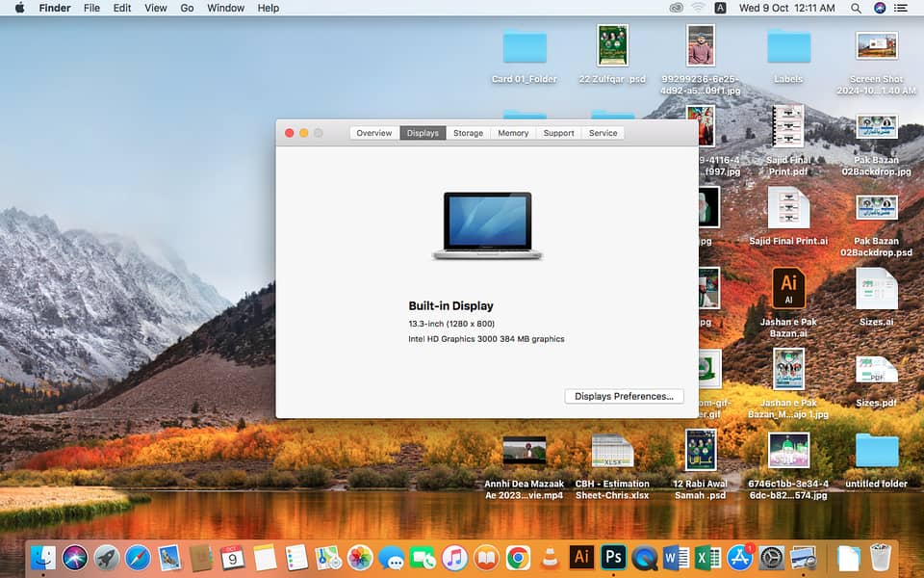
Task: Open the Go menu in menu bar
Action: pos(187,8)
